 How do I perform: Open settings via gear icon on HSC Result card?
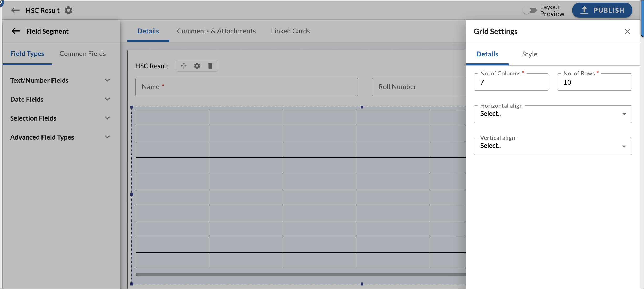(197, 66)
